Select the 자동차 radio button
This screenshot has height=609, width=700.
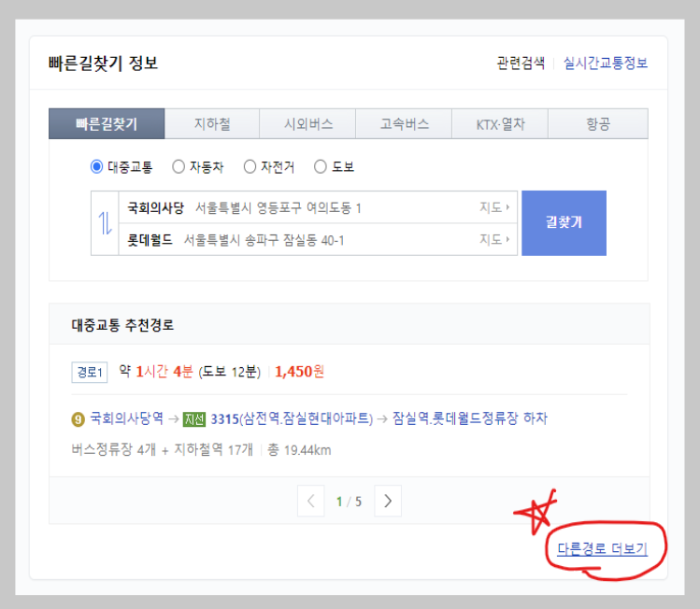tap(179, 167)
